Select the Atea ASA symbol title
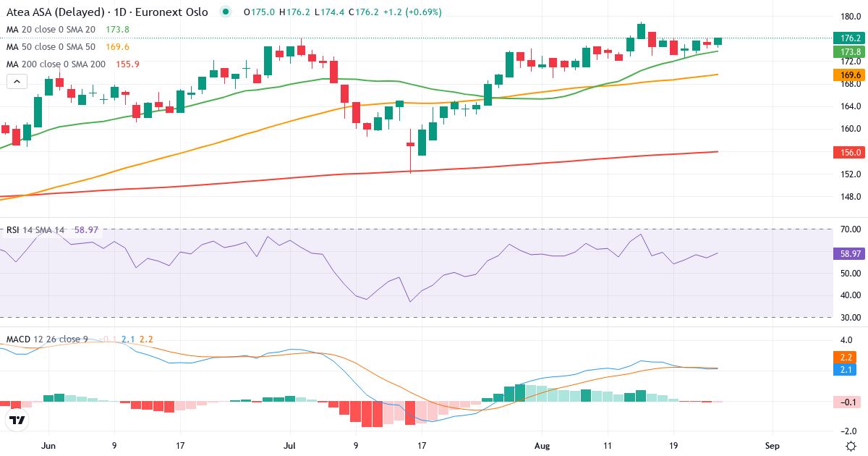This screenshot has height=456, width=868. point(107,12)
